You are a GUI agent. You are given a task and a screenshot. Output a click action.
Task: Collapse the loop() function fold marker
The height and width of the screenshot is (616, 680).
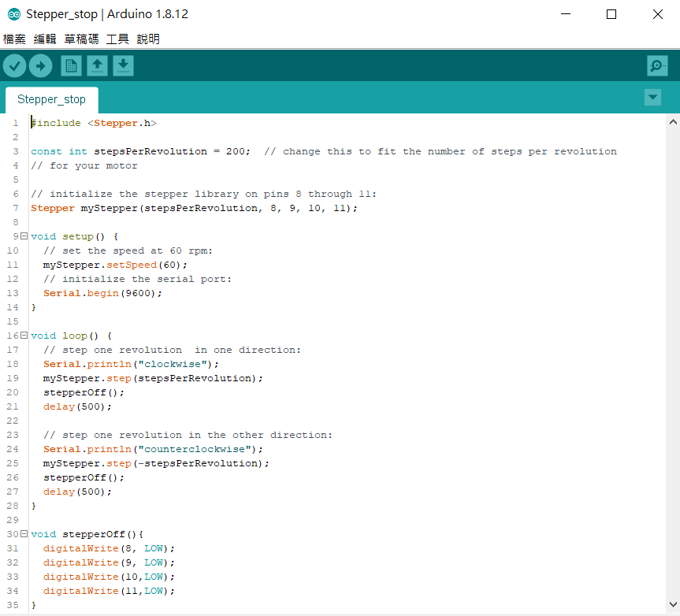[x=24, y=336]
